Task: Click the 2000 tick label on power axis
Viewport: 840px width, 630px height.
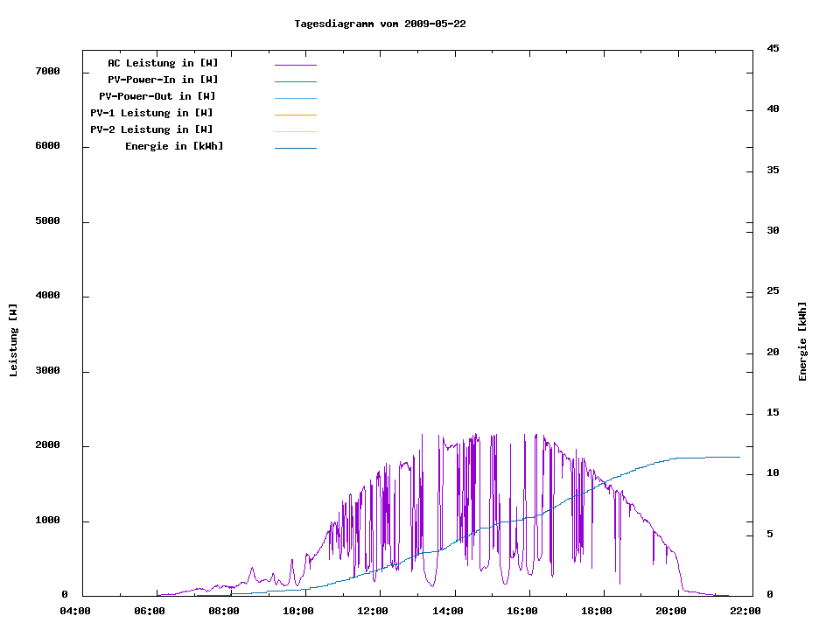Action: point(47,445)
